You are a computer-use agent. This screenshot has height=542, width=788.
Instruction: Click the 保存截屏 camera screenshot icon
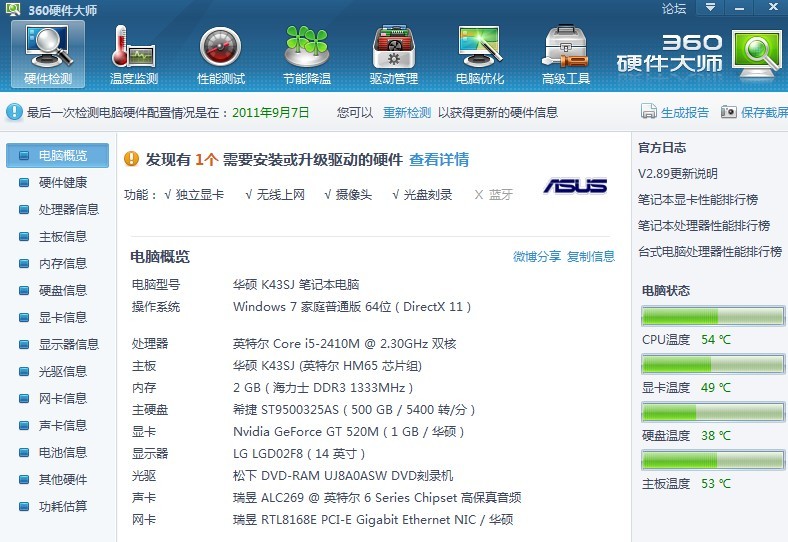[x=729, y=112]
